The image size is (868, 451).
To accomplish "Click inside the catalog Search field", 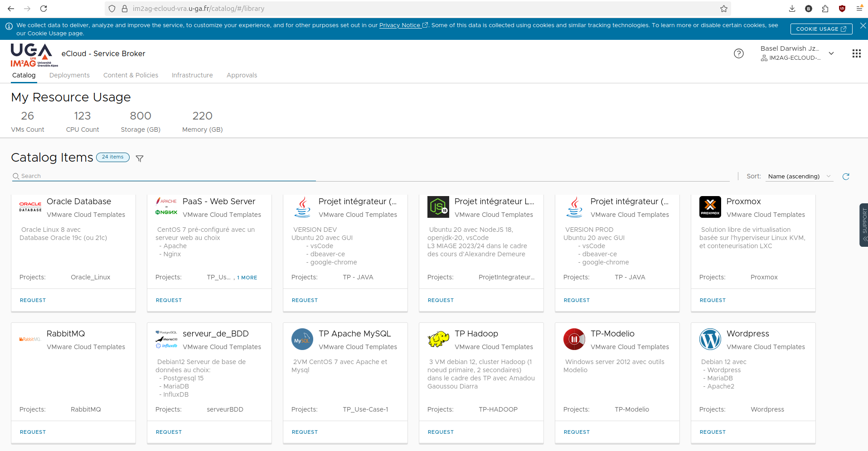I will point(163,176).
